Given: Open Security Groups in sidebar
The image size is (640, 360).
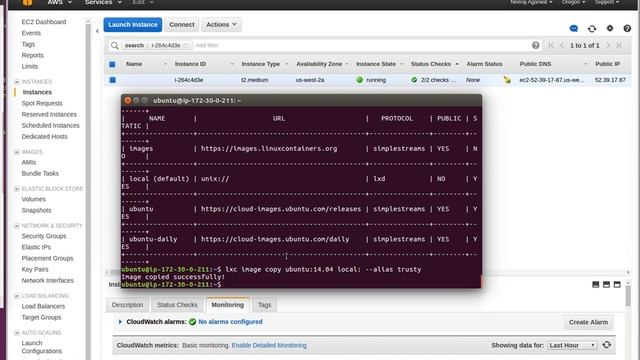Looking at the screenshot, I should coord(44,236).
